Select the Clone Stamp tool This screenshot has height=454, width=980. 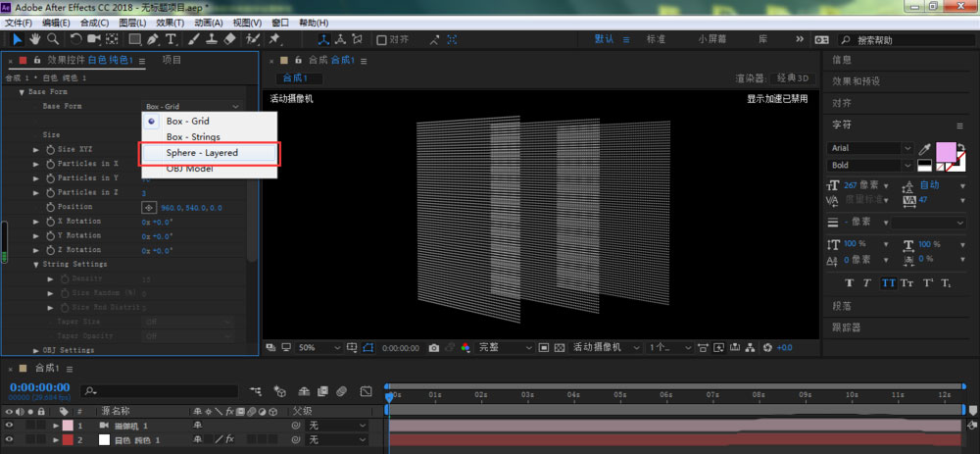212,39
